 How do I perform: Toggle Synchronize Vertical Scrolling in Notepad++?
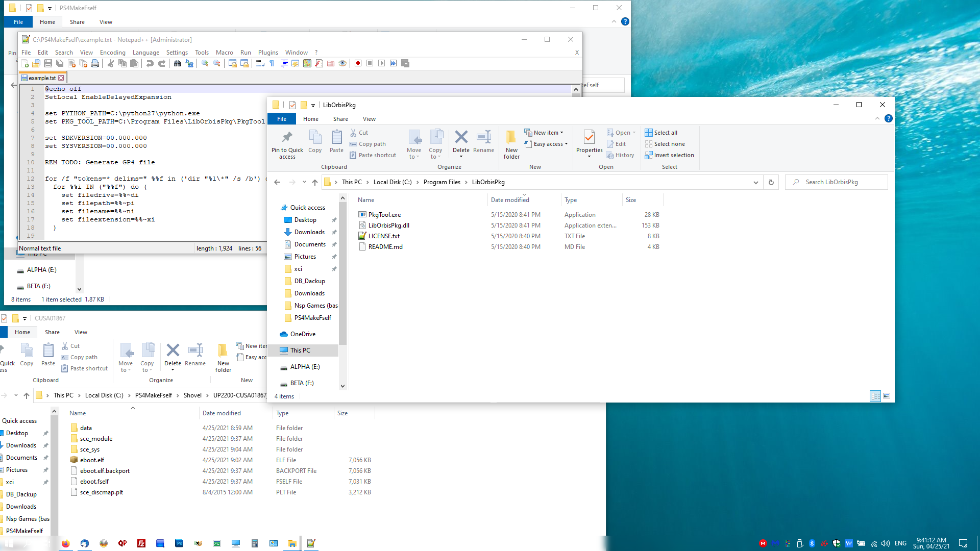(x=232, y=63)
